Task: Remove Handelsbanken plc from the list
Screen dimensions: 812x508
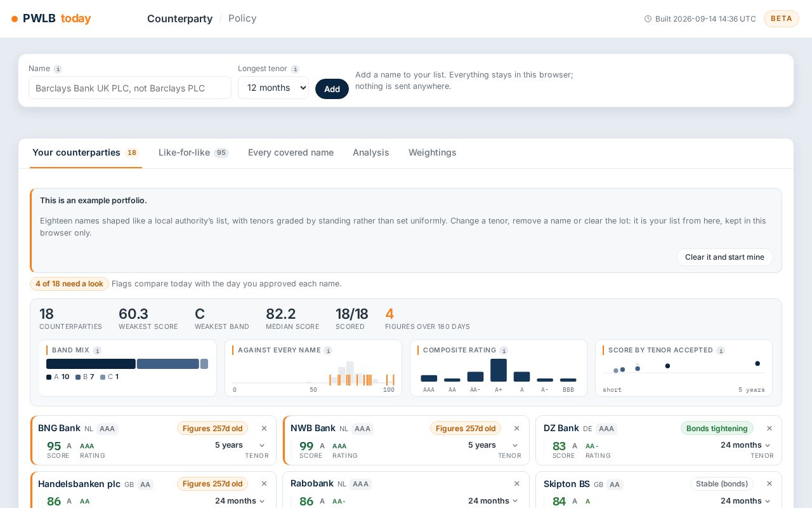Action: (x=264, y=484)
